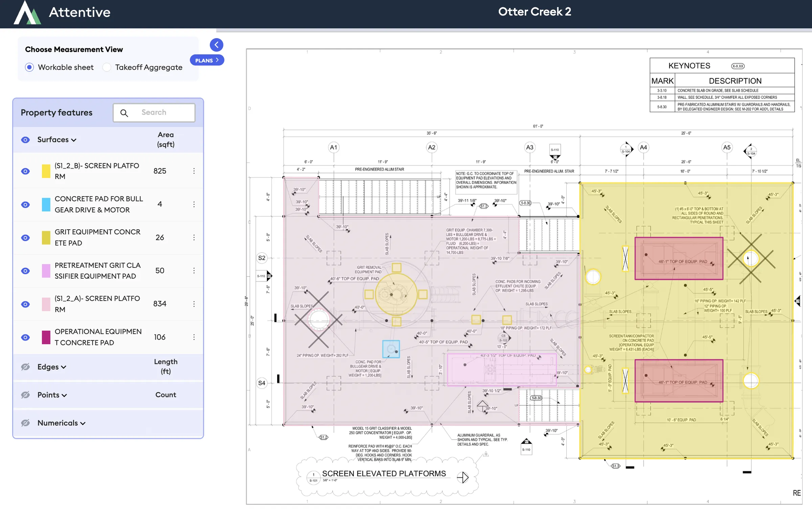Hide the (S1_2_B)- SCREEN PLATFORM surface
Image resolution: width=812 pixels, height=512 pixels.
pyautogui.click(x=25, y=171)
